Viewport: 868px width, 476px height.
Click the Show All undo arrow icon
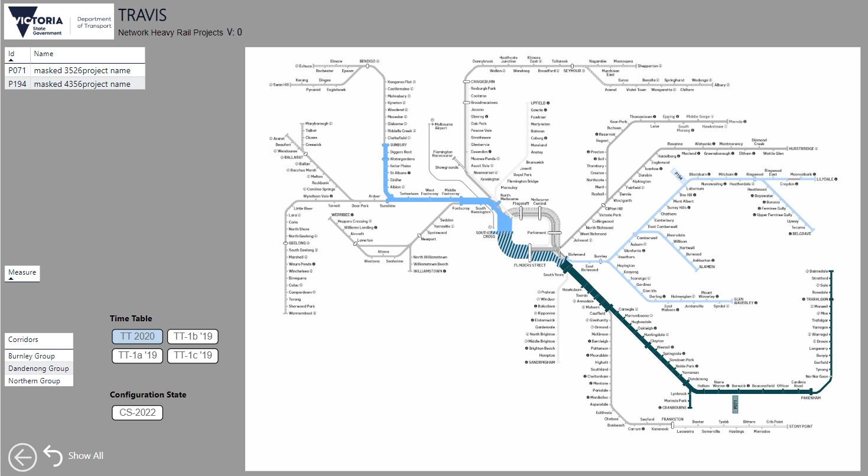coord(53,455)
